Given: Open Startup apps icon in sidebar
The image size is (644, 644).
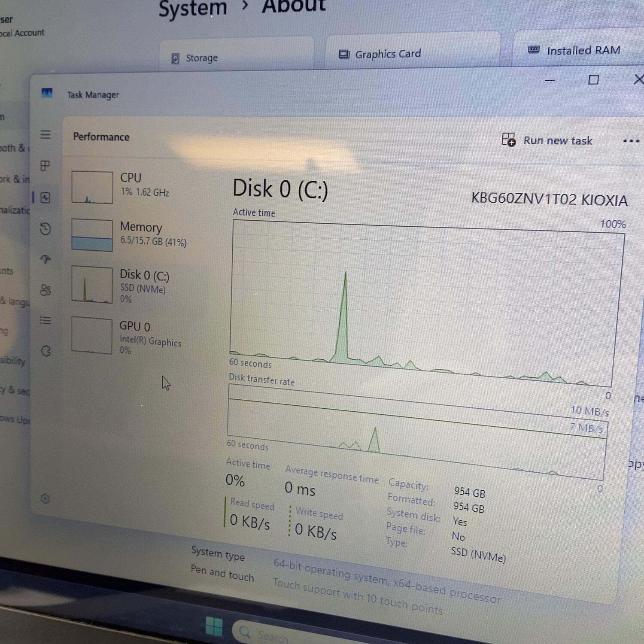Looking at the screenshot, I should tap(46, 259).
